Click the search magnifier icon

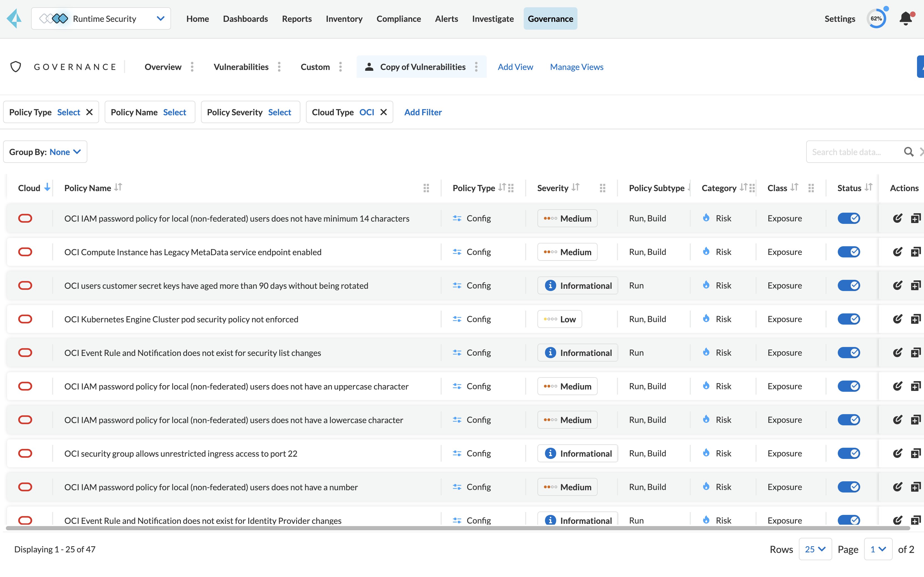tap(908, 152)
